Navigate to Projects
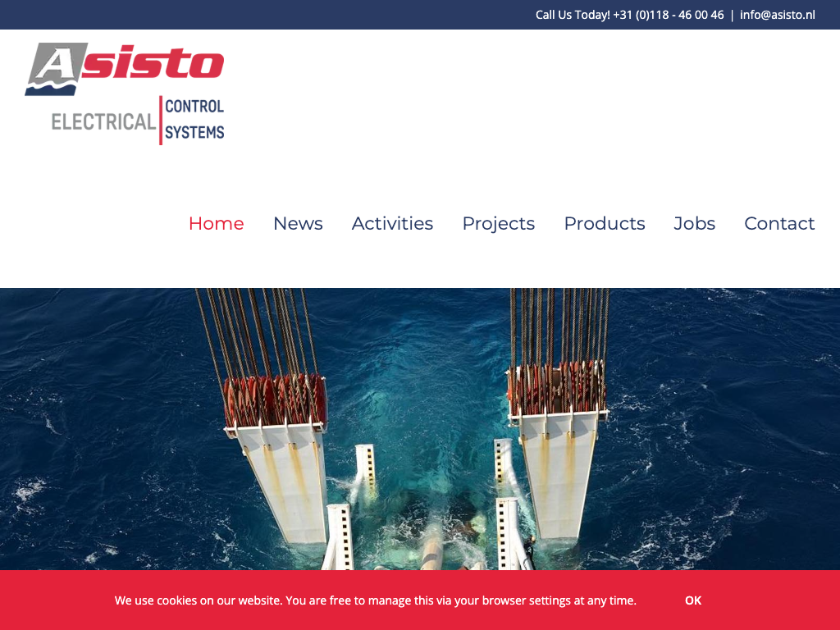The height and width of the screenshot is (630, 840). click(x=498, y=223)
